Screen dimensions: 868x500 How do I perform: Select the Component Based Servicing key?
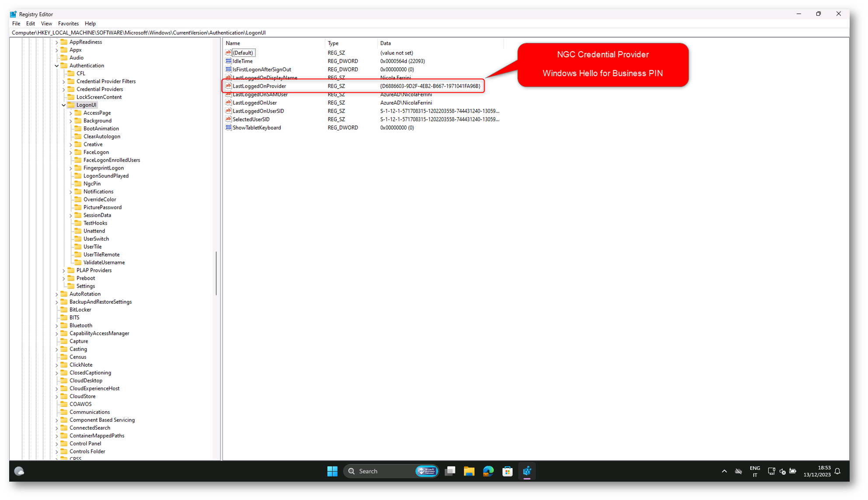click(x=102, y=420)
